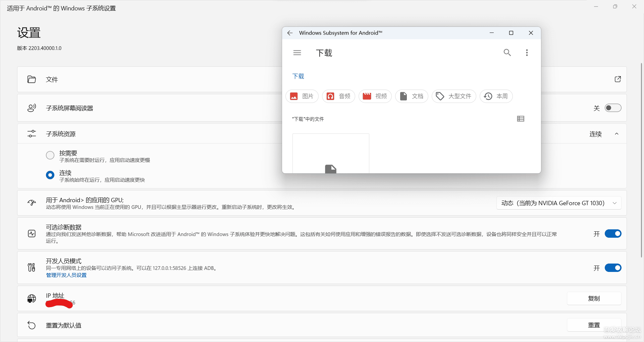The width and height of the screenshot is (644, 342).
Task: Open the file thumbnail in the Downloads list
Action: [x=331, y=154]
